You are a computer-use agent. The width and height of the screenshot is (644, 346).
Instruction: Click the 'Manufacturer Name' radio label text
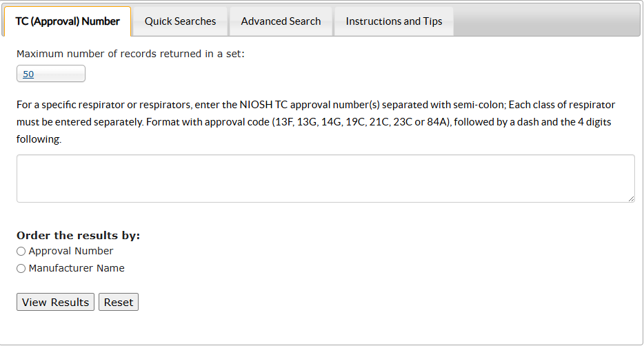point(77,268)
